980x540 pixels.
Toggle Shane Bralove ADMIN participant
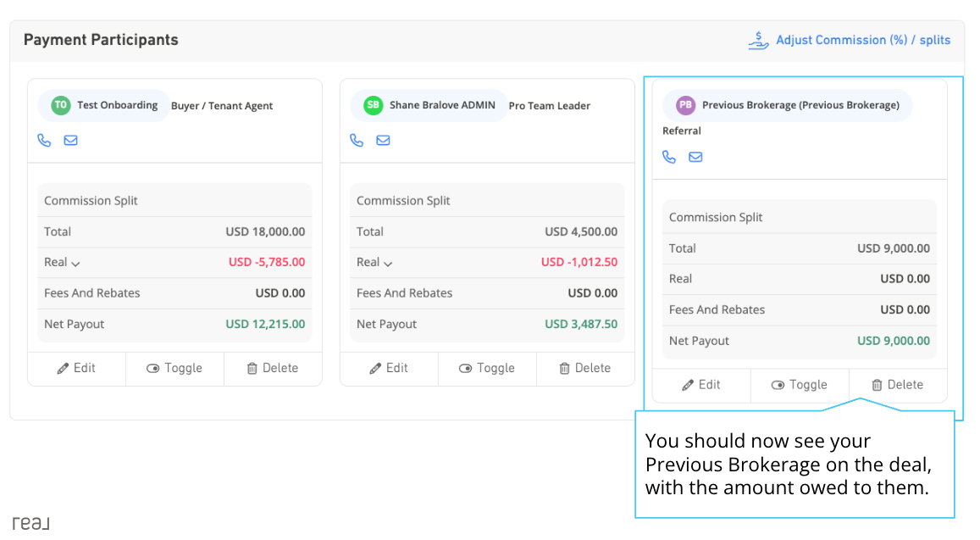pyautogui.click(x=487, y=369)
